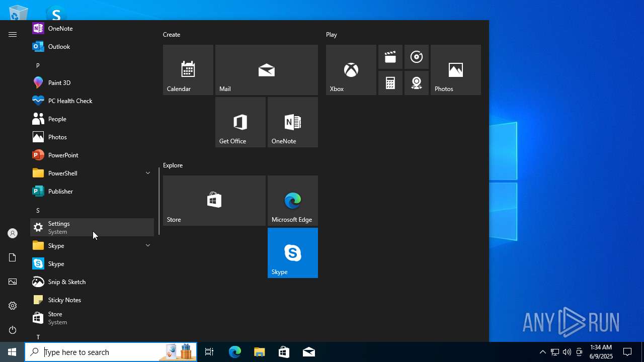
Task: Launch PowerPoint
Action: click(x=92, y=155)
